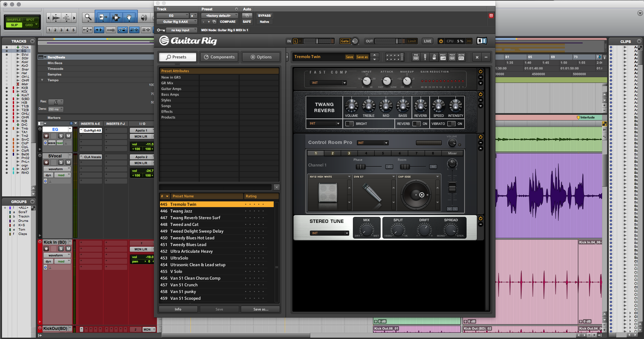
Task: Collapse all rack modules minus button
Action: point(486,57)
